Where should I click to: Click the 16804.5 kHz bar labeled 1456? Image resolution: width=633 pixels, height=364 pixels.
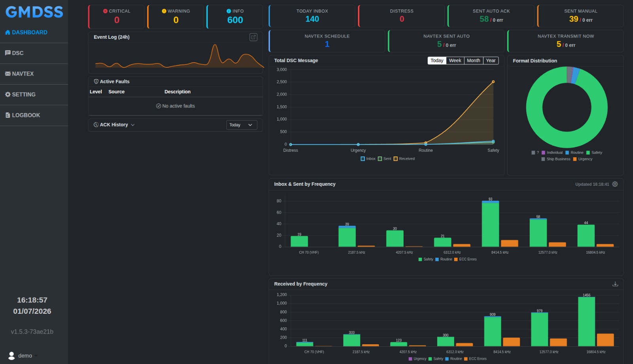coord(586,322)
